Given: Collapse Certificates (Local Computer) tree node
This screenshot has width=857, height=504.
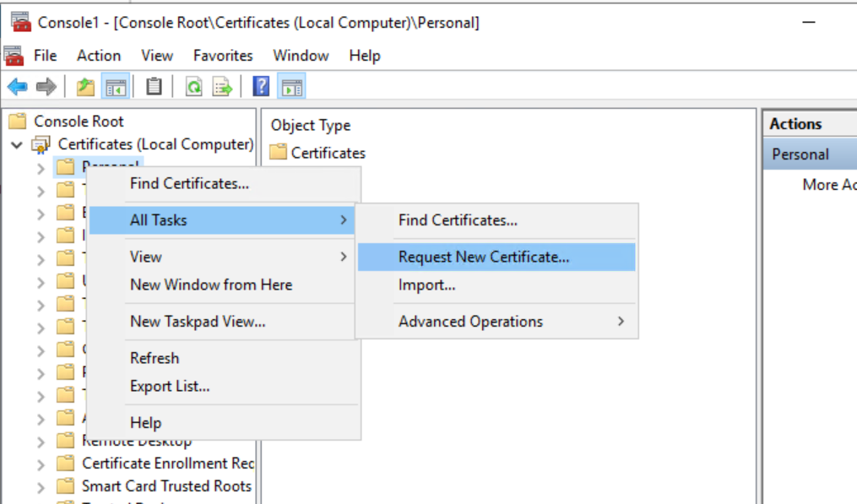Looking at the screenshot, I should click(x=17, y=145).
